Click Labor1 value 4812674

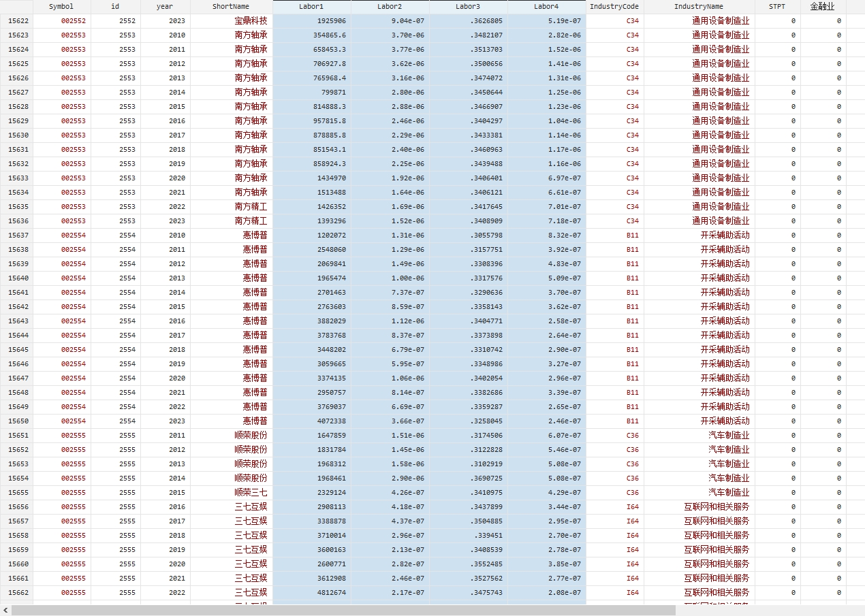click(x=330, y=593)
